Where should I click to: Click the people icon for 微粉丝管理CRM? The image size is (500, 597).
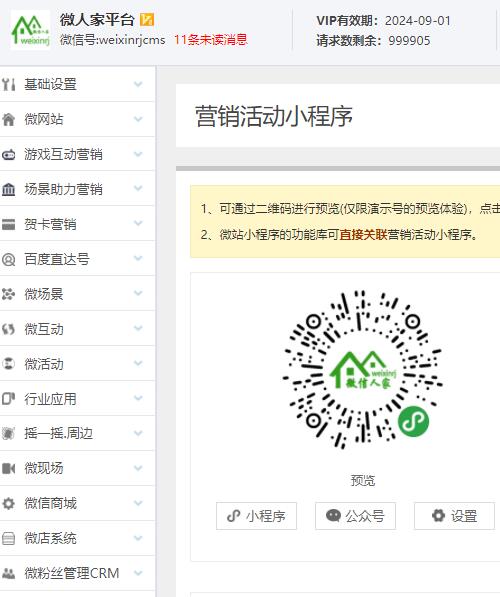[x=8, y=573]
